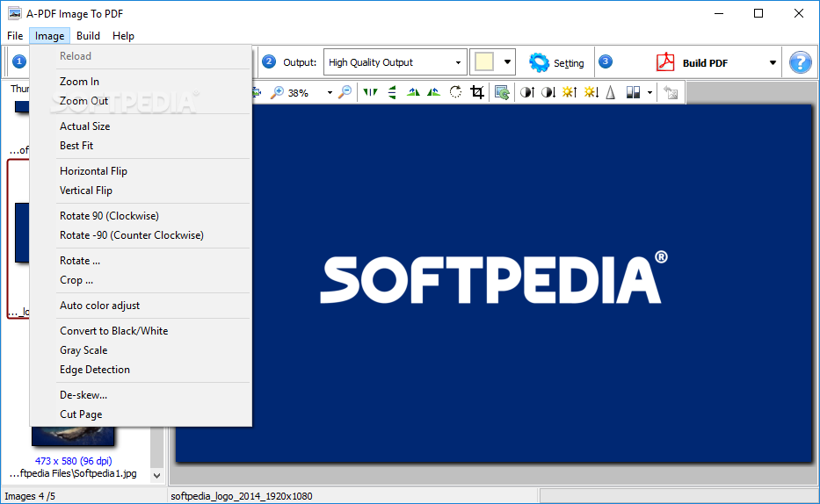820x504 pixels.
Task: Click the rotate 90 clockwise toolbar icon
Action: (x=413, y=92)
